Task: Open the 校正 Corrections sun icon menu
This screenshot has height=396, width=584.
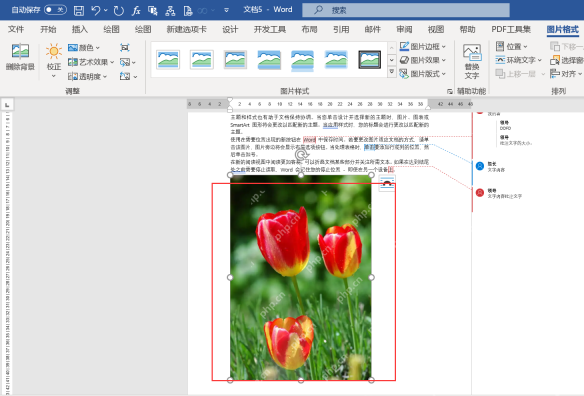Action: pyautogui.click(x=54, y=60)
